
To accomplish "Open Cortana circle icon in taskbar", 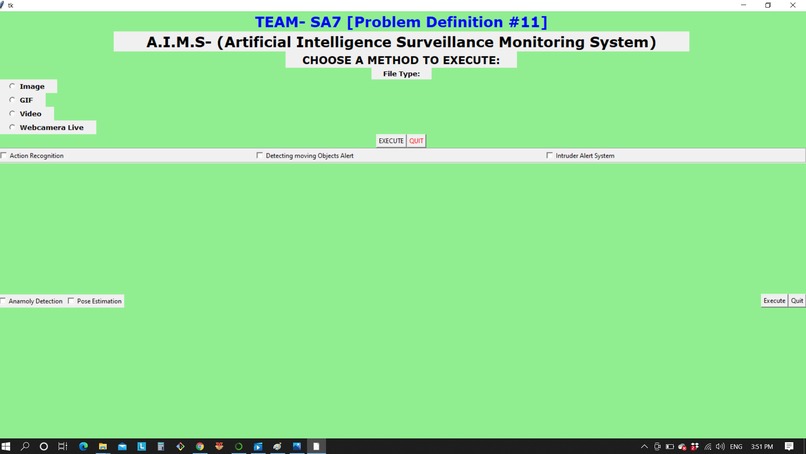I will 44,446.
